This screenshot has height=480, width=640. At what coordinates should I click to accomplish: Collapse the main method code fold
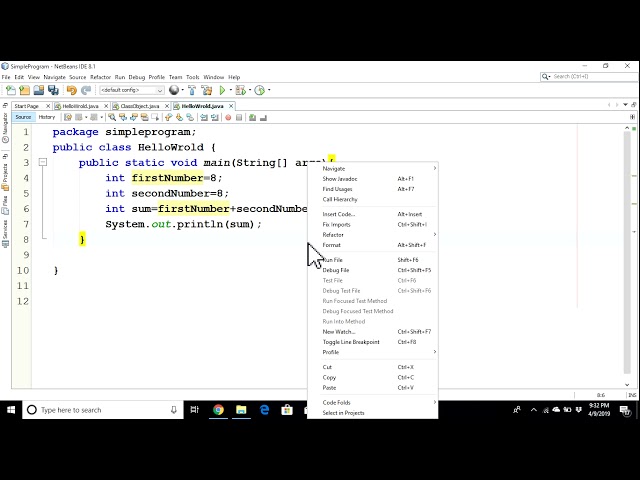43,162
